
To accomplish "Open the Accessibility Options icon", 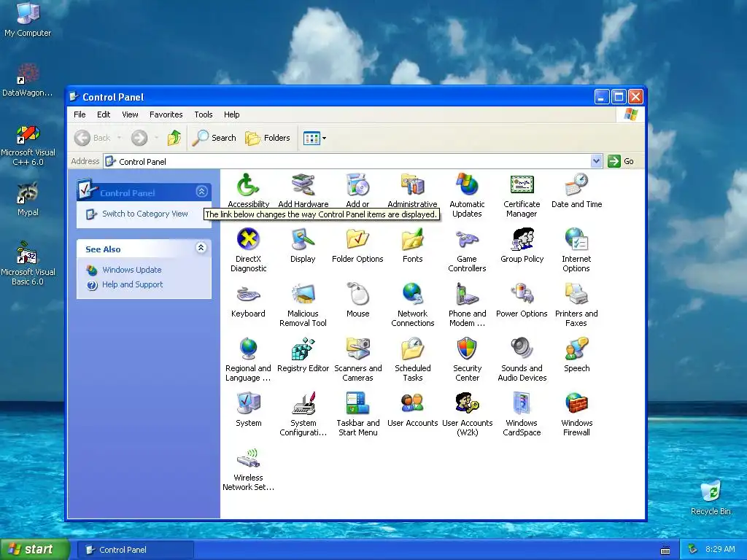I will pos(248,184).
